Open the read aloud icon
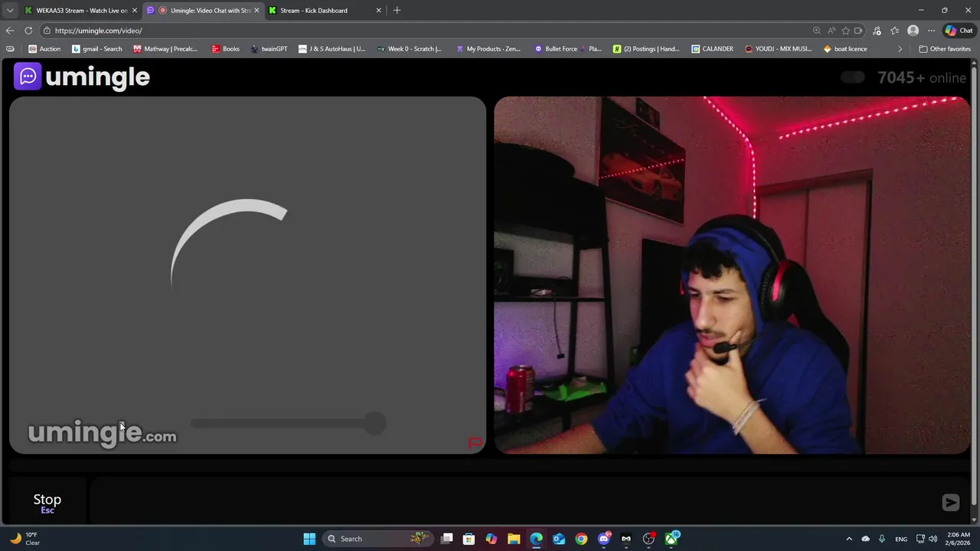The width and height of the screenshot is (980, 551). point(831,31)
